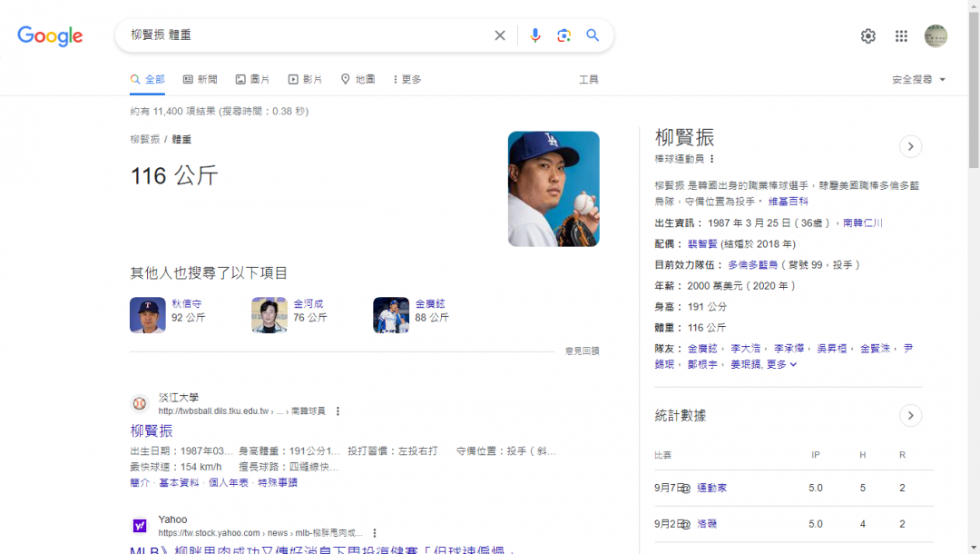
Task: Open the 基本資料 sitelink
Action: [x=179, y=483]
